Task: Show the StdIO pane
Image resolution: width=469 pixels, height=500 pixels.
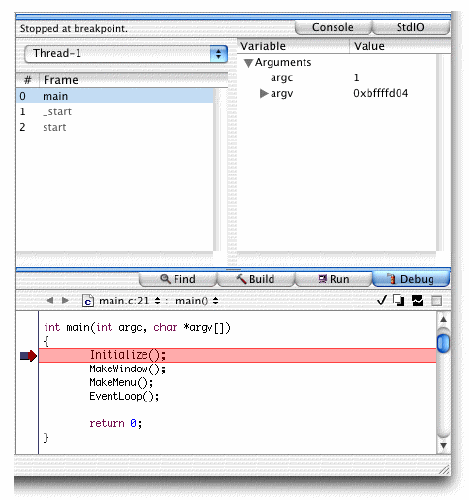Action: point(411,27)
